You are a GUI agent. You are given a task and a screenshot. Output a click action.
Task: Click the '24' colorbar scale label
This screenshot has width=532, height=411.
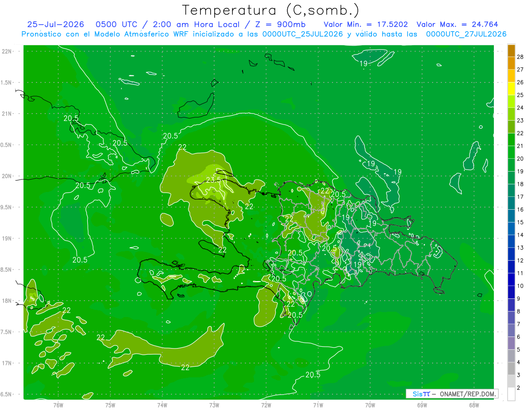tap(520, 108)
